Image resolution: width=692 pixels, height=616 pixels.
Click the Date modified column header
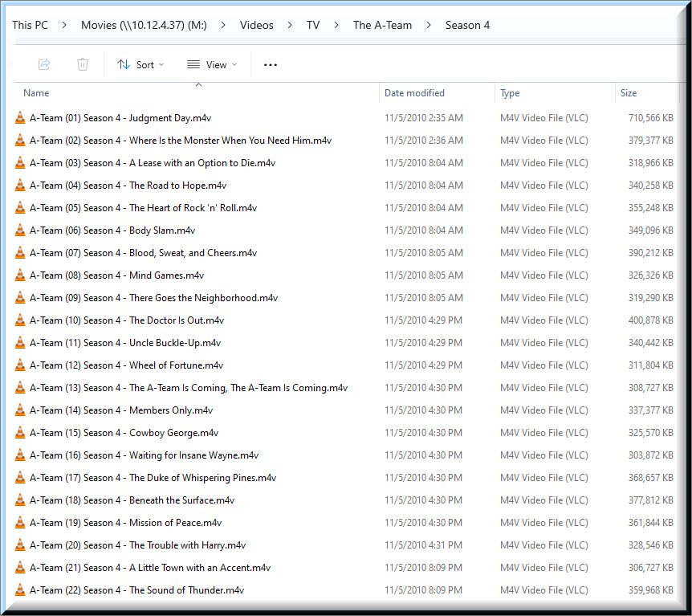tap(414, 92)
